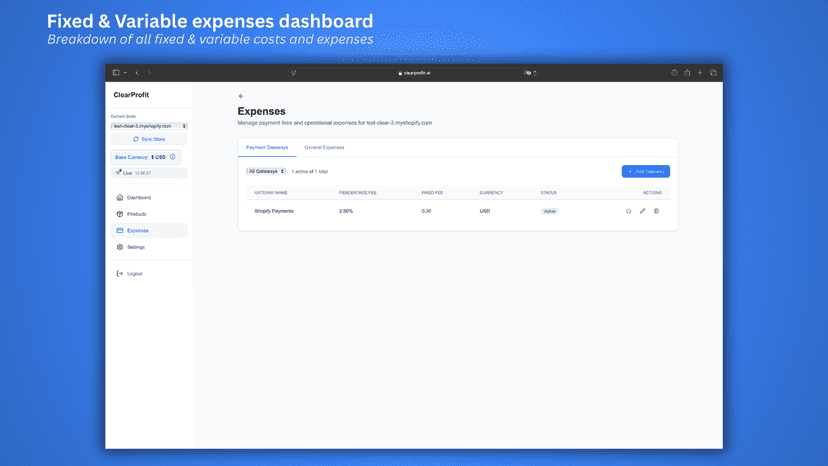Click the Base Currency $ USD label

point(140,157)
